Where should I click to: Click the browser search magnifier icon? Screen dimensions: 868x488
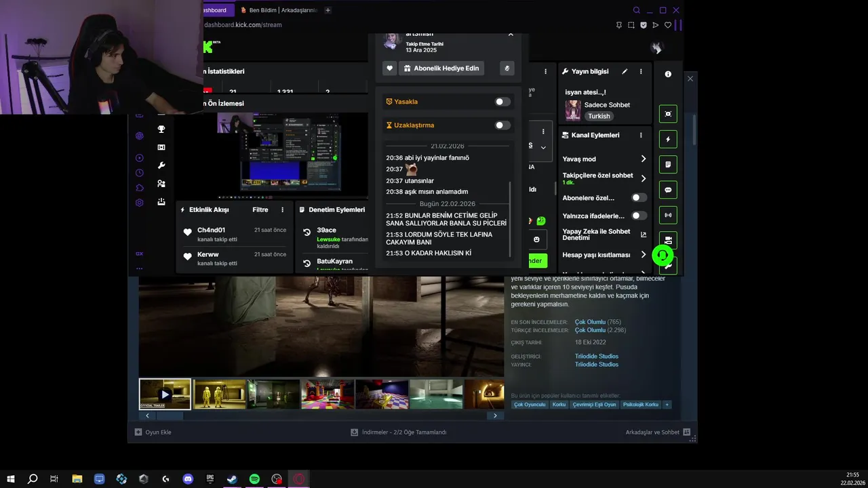636,10
